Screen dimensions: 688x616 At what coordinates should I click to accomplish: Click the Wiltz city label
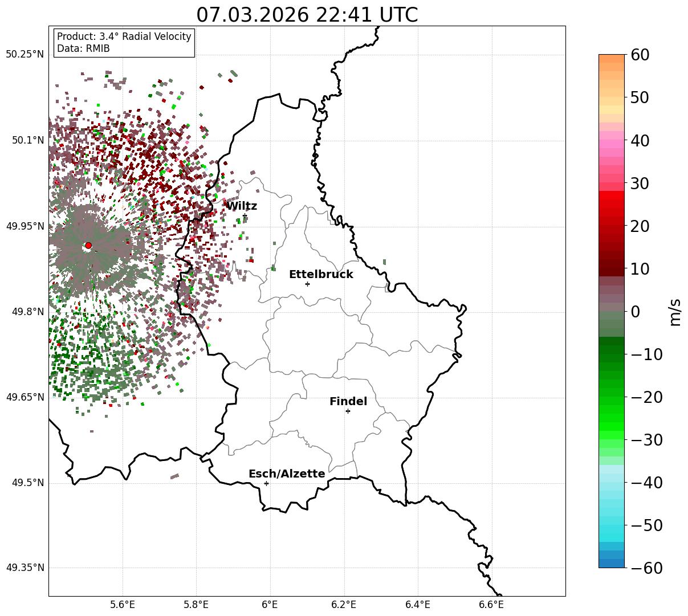pyautogui.click(x=241, y=206)
